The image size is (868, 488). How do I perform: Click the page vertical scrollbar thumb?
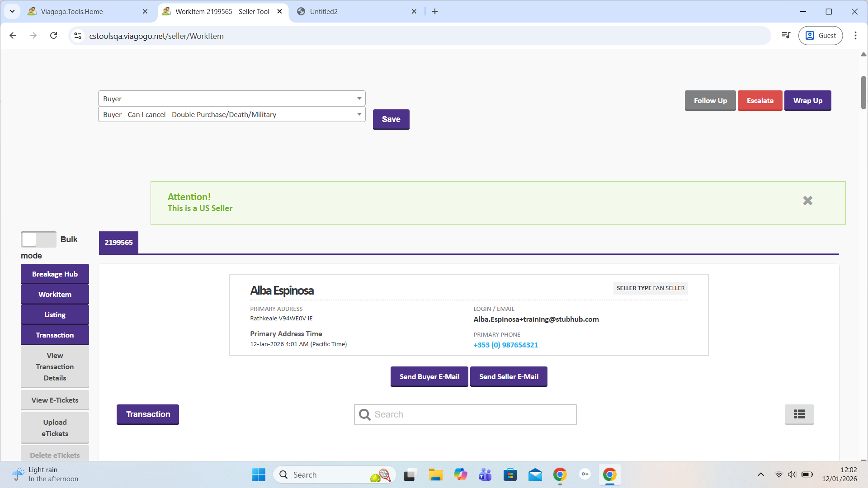tap(863, 93)
